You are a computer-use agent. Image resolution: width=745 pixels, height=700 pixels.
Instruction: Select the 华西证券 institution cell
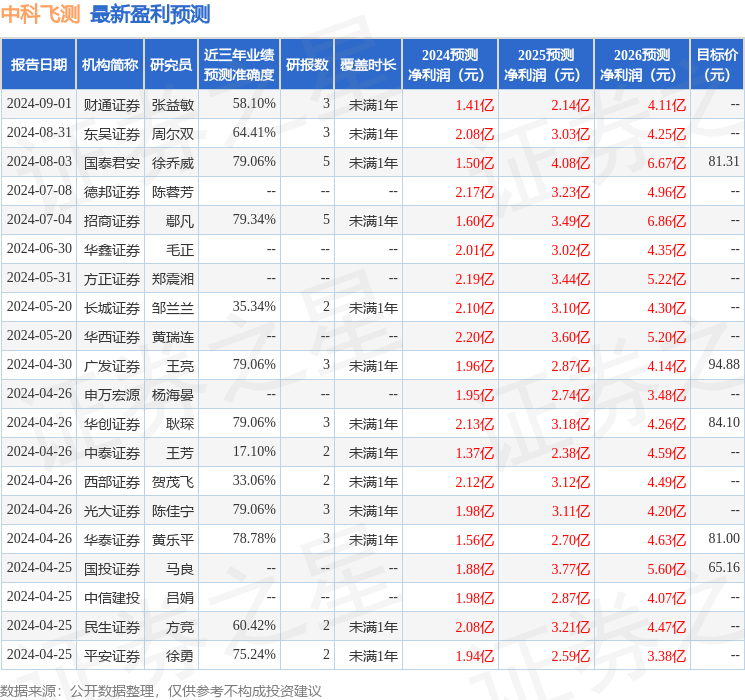point(112,337)
